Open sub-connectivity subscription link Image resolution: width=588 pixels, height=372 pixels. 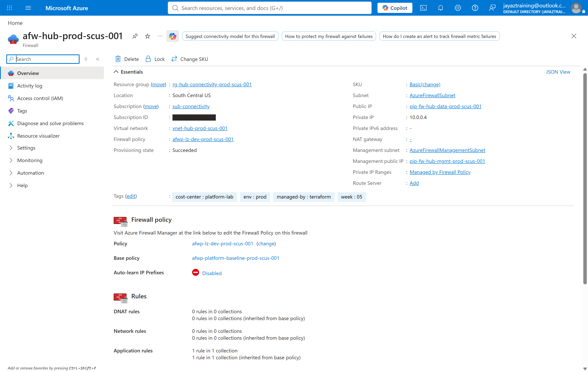click(x=191, y=106)
